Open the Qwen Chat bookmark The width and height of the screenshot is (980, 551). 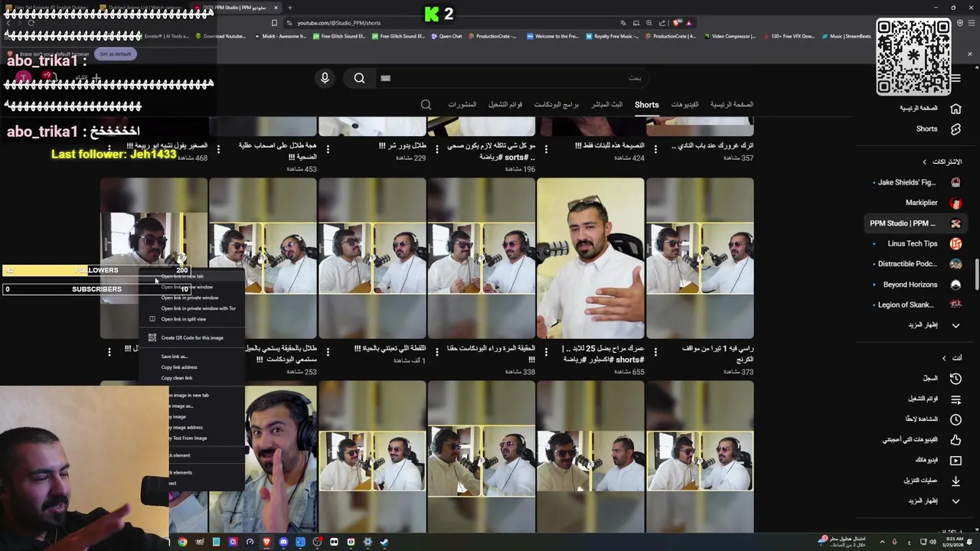(446, 36)
